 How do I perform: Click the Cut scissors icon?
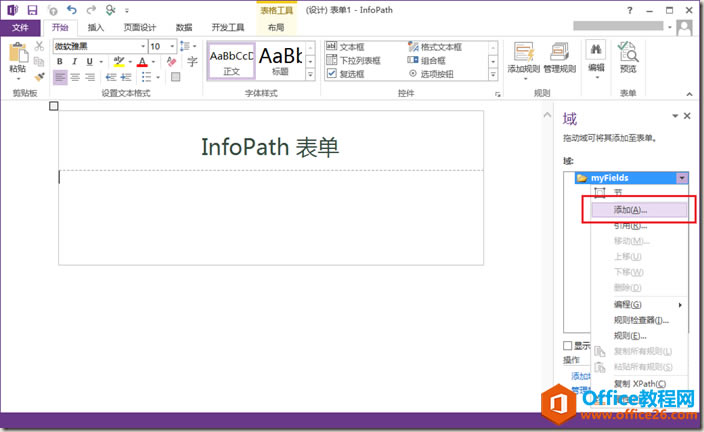tap(39, 46)
